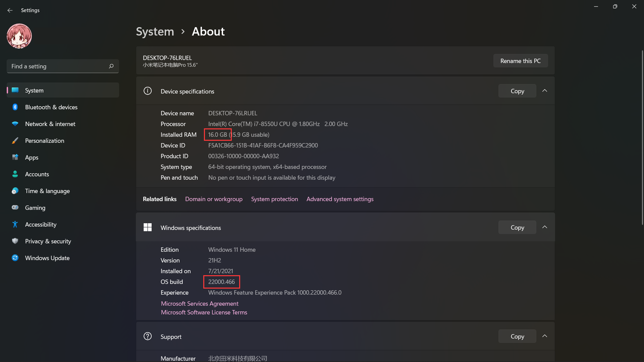This screenshot has height=362, width=644.
Task: Click the System monitor icon in sidebar
Action: [15, 90]
